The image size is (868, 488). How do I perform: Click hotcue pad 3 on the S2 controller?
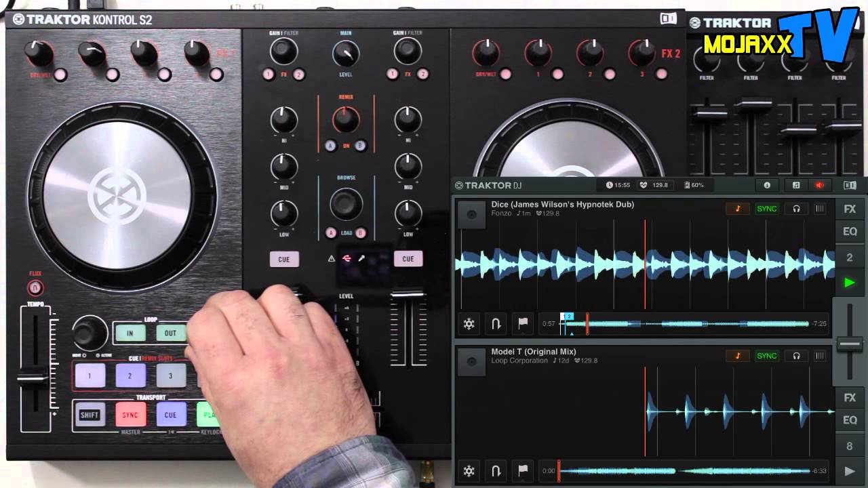point(170,375)
